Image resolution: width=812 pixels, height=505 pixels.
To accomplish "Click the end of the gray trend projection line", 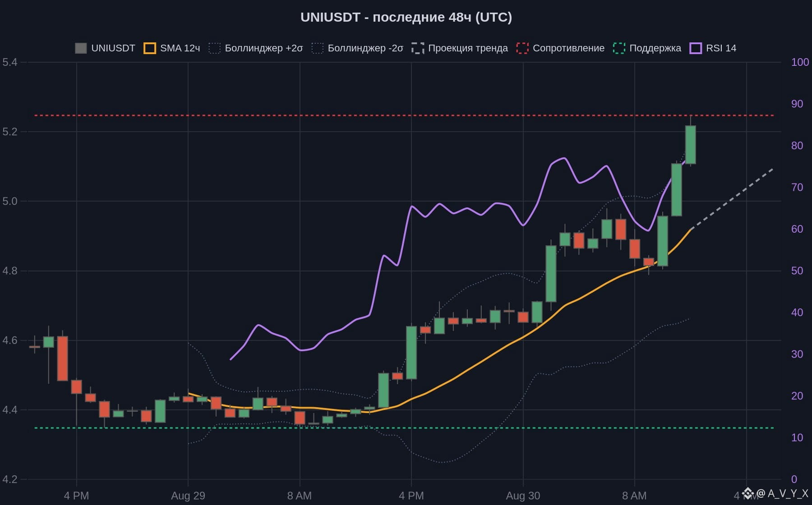I will 773,169.
